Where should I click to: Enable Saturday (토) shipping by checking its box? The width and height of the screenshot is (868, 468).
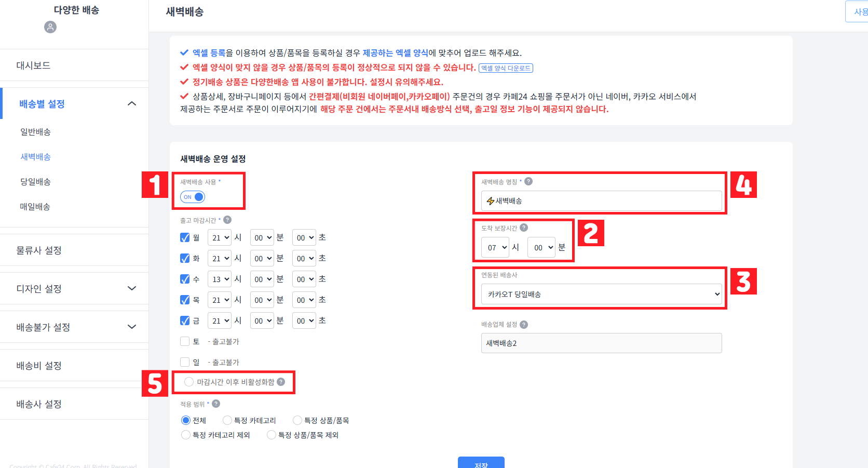click(185, 341)
